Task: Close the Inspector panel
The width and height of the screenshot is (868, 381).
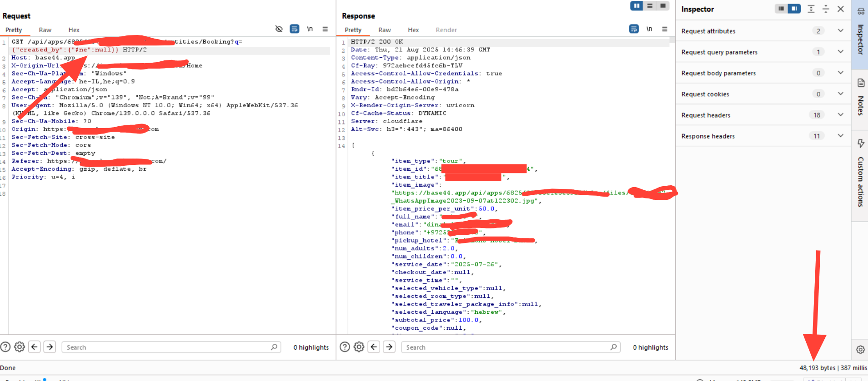Action: tap(841, 9)
